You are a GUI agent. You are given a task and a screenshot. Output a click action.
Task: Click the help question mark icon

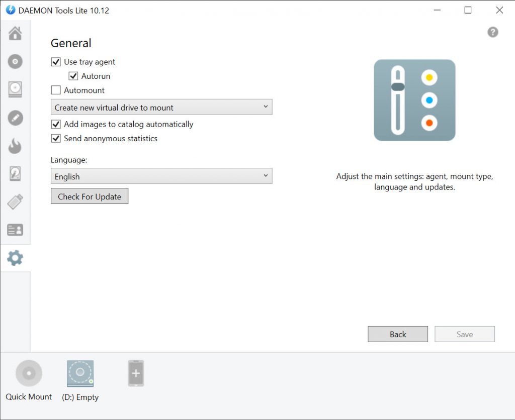click(x=492, y=32)
